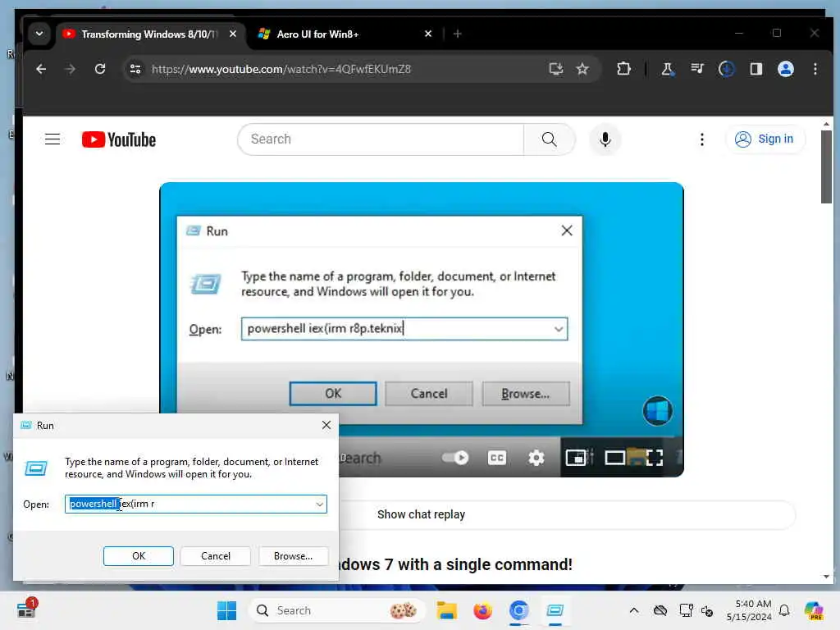Click the video player frame
This screenshot has height=630, width=840.
[422, 329]
